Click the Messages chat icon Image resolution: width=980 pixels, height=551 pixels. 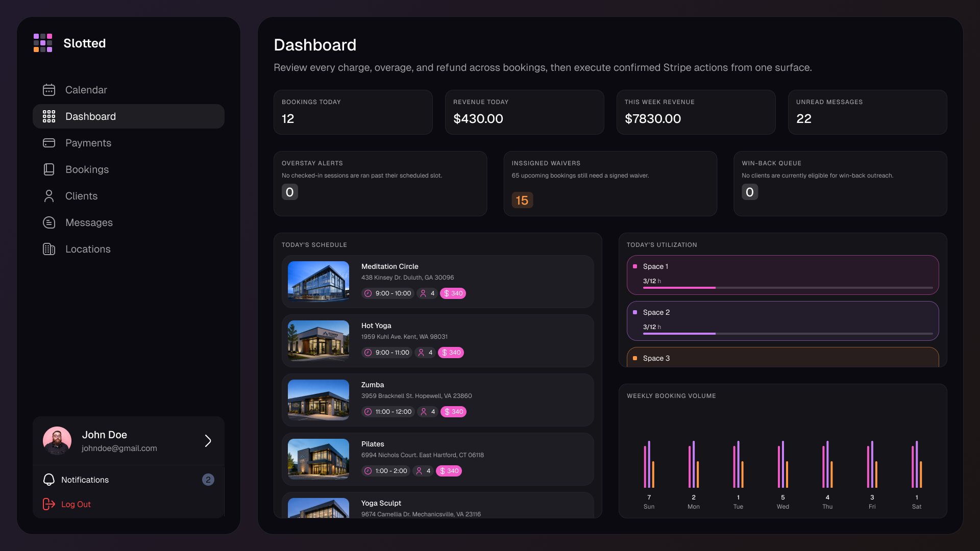point(49,222)
